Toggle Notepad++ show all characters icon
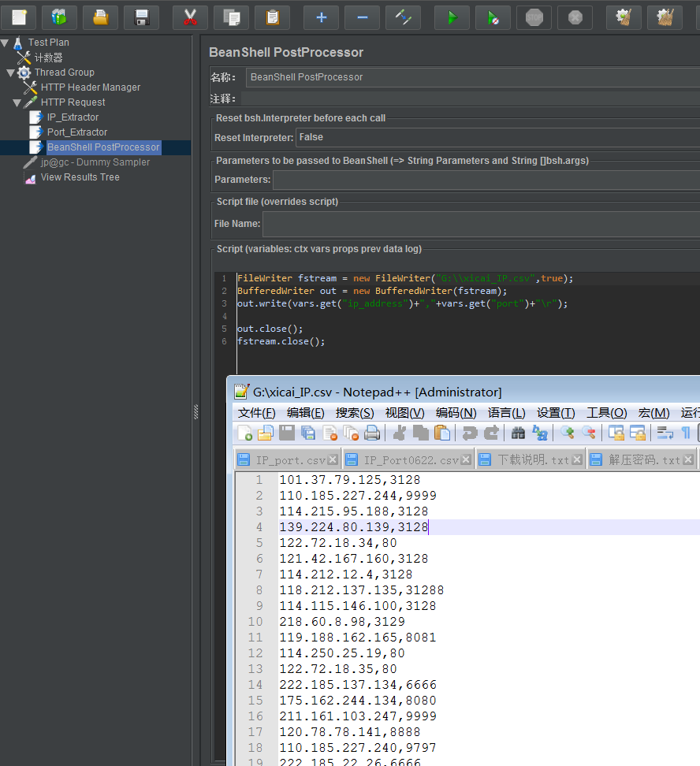The image size is (700, 766). [x=686, y=433]
